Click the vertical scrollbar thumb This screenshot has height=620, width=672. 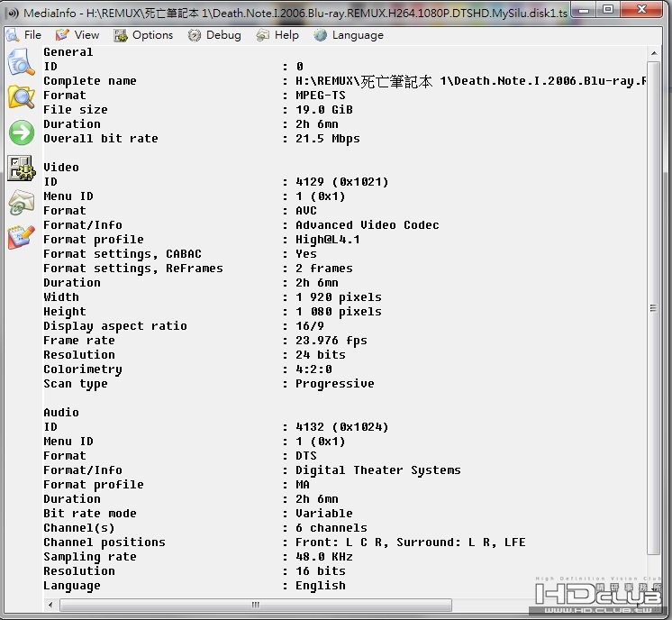coord(653,308)
